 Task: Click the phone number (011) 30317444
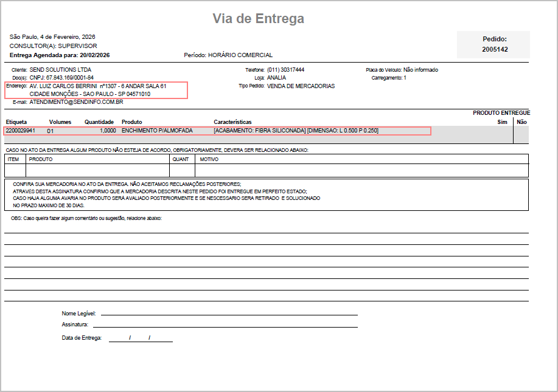coord(285,70)
